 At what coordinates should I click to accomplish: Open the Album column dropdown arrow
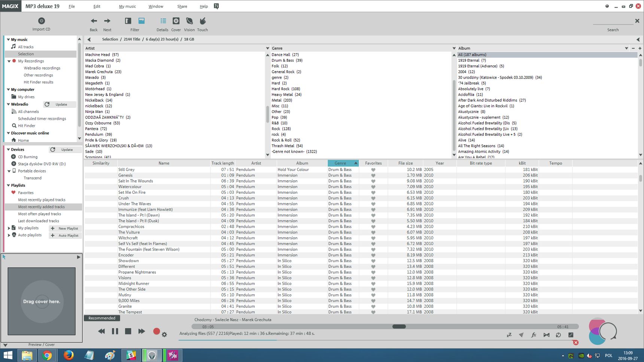tap(626, 48)
